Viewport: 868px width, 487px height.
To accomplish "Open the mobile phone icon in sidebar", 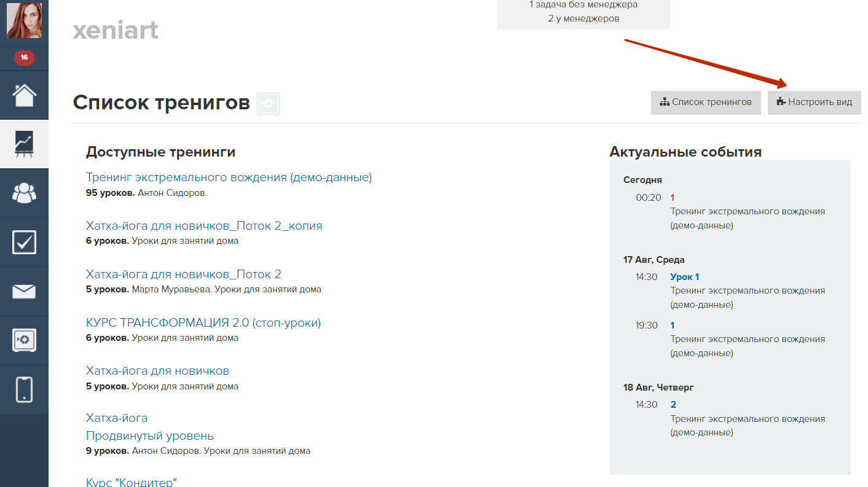I will point(24,389).
